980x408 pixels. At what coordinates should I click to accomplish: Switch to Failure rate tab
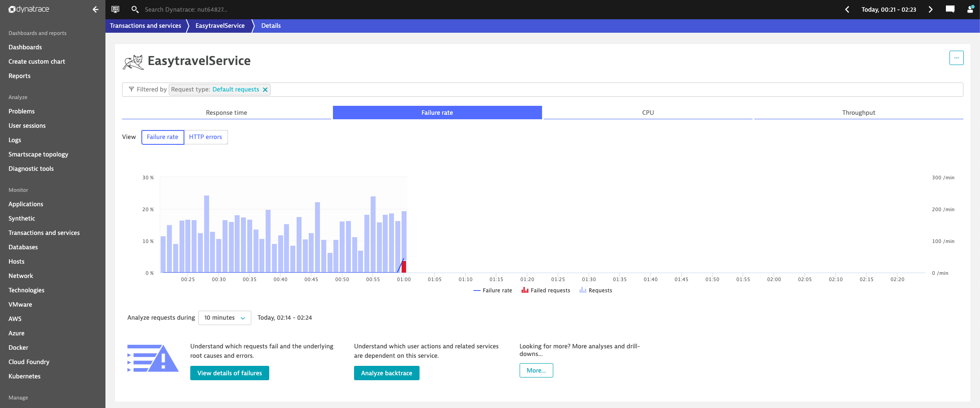point(437,113)
